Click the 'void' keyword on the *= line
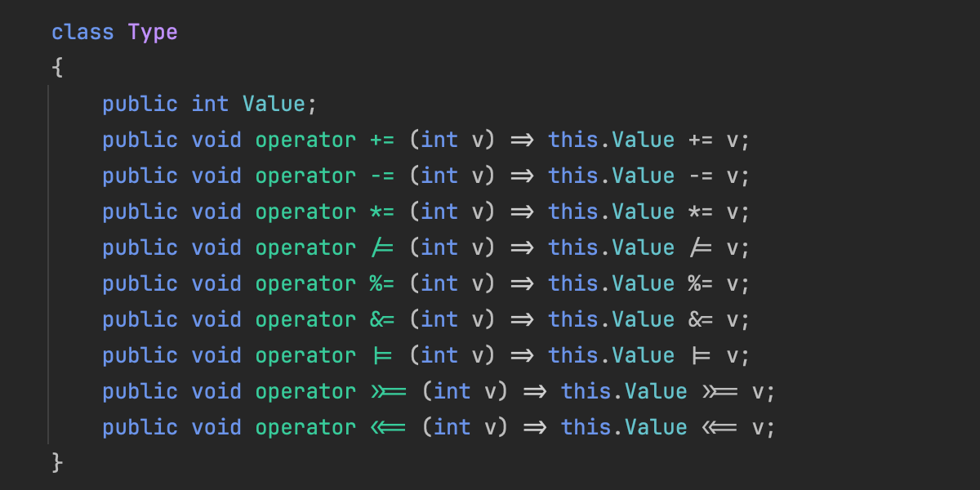980x490 pixels. (x=216, y=212)
